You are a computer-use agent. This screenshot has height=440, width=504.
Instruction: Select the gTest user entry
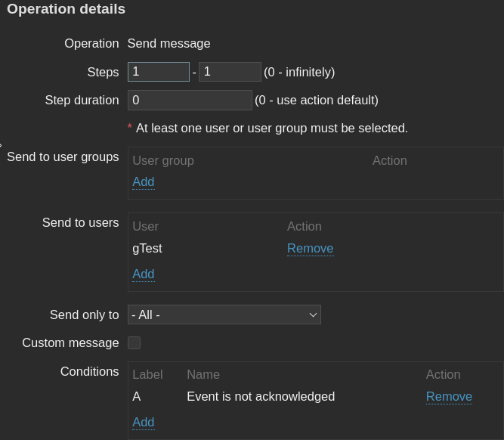pos(147,248)
